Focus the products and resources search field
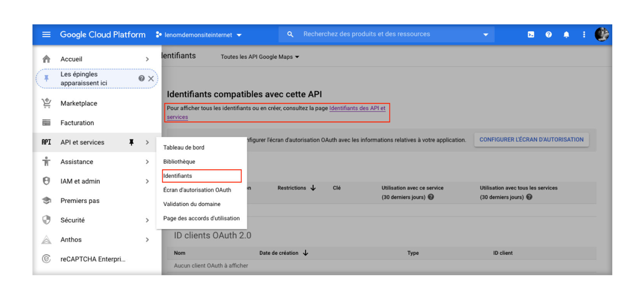The image size is (644, 299). coord(387,34)
